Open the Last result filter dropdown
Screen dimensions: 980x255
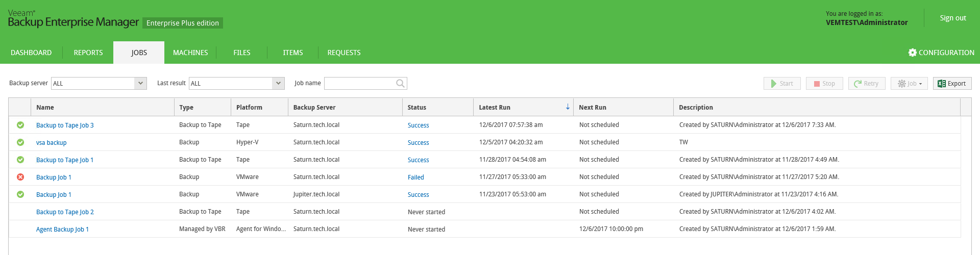(x=278, y=83)
